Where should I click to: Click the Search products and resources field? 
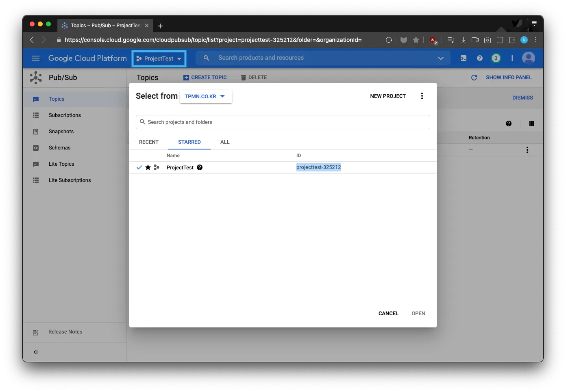click(x=323, y=58)
